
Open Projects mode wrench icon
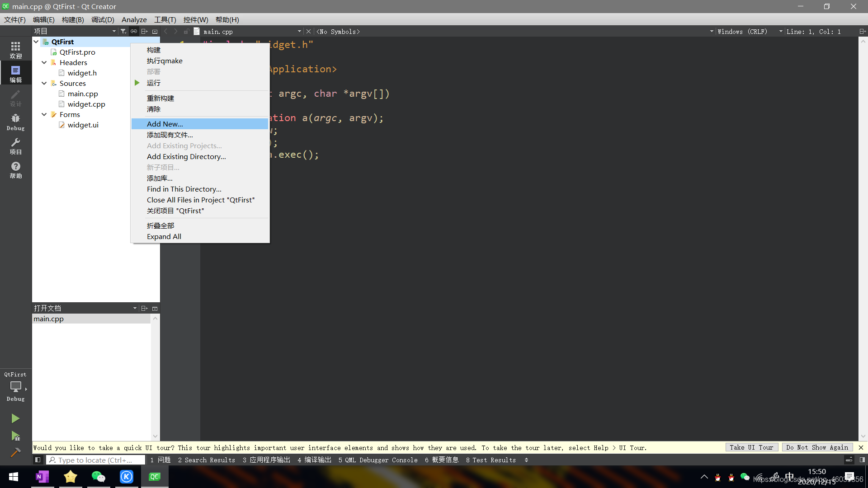[x=15, y=146]
